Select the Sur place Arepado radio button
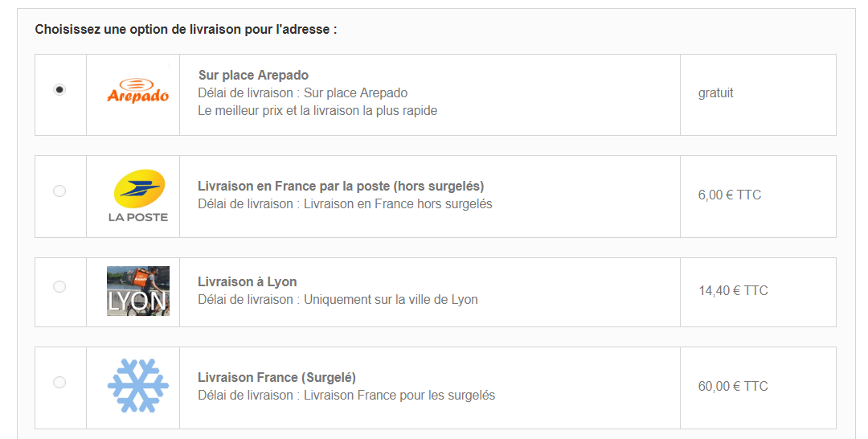The width and height of the screenshot is (868, 439). click(59, 90)
